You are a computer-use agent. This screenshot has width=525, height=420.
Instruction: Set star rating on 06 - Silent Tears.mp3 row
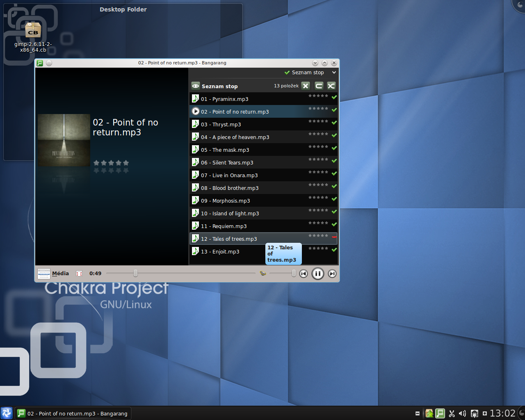(x=318, y=160)
